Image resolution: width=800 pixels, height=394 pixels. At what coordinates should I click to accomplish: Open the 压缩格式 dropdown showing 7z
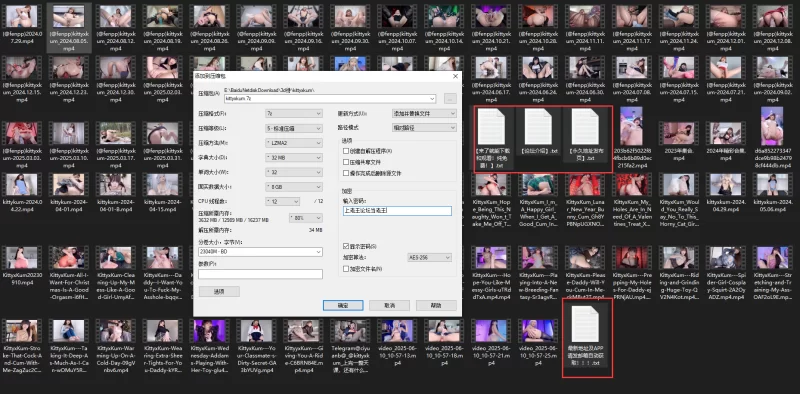coord(294,113)
